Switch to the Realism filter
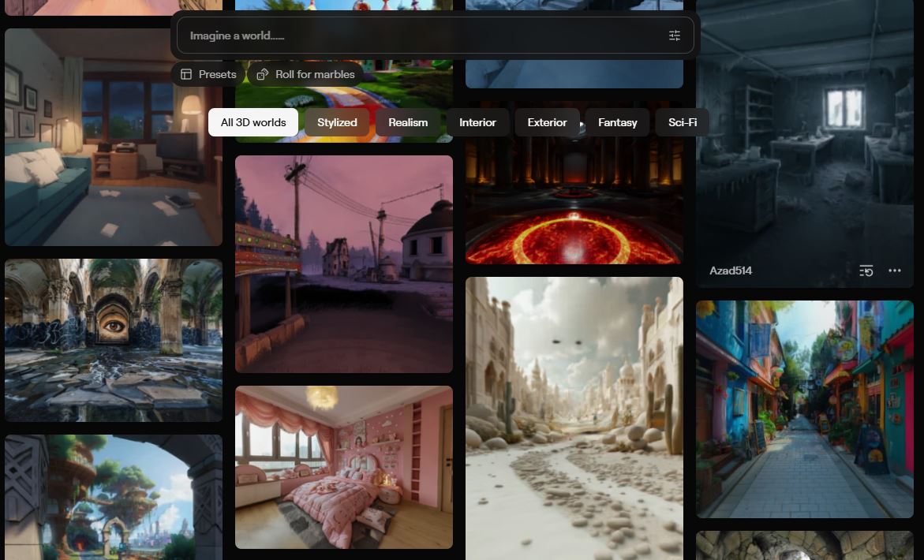Image resolution: width=924 pixels, height=560 pixels. click(x=408, y=122)
